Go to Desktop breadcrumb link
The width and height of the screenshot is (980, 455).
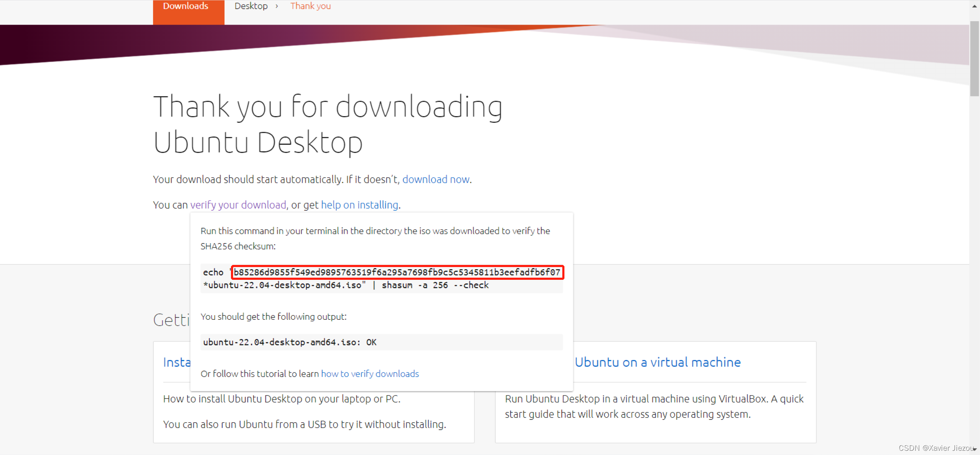pyautogui.click(x=251, y=6)
